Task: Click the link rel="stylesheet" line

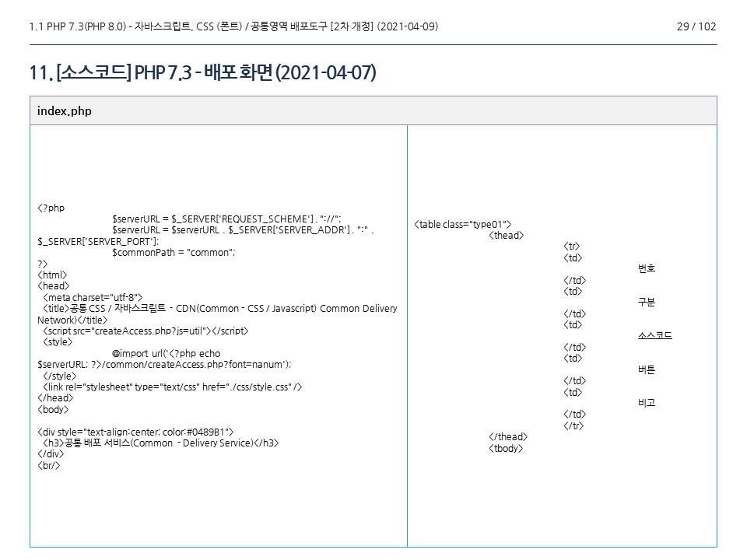Action: 172,387
